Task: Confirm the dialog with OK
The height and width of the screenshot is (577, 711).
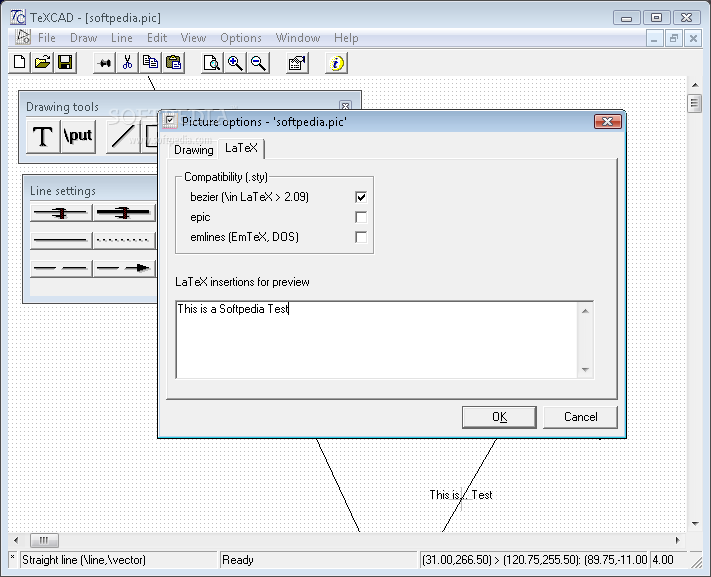Action: pyautogui.click(x=499, y=417)
